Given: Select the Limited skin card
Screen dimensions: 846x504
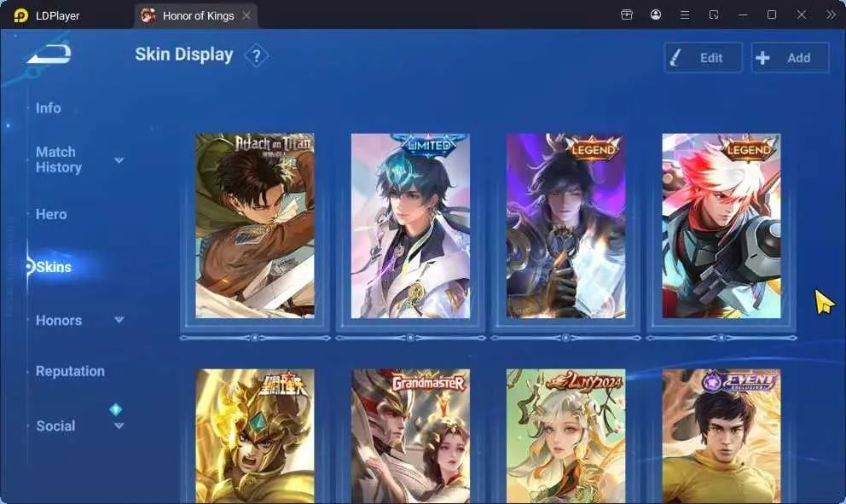Looking at the screenshot, I should [410, 225].
